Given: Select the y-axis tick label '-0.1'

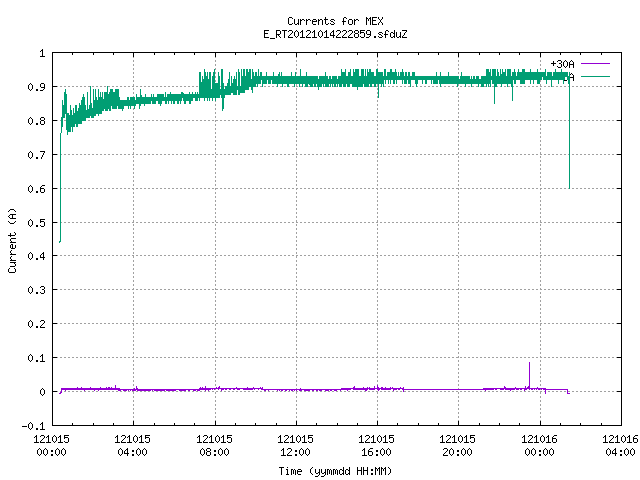Looking at the screenshot, I should tap(33, 426).
